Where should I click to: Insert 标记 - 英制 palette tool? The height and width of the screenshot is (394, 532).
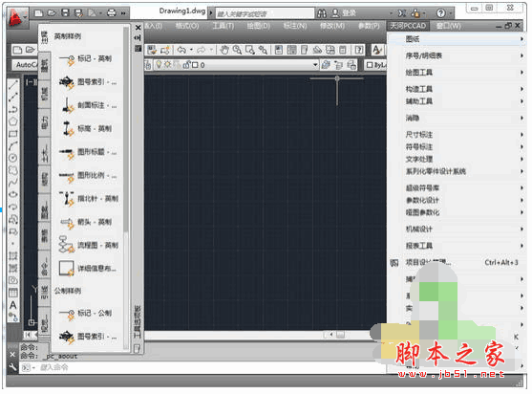[x=86, y=59]
